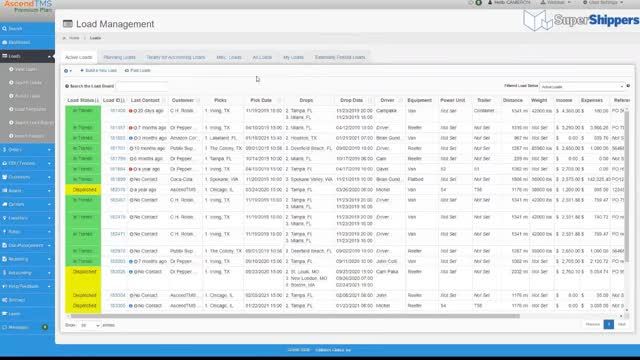Click blue info dot on '3 months ago' row
Image resolution: width=640 pixels, height=360 pixels.
pos(131,138)
